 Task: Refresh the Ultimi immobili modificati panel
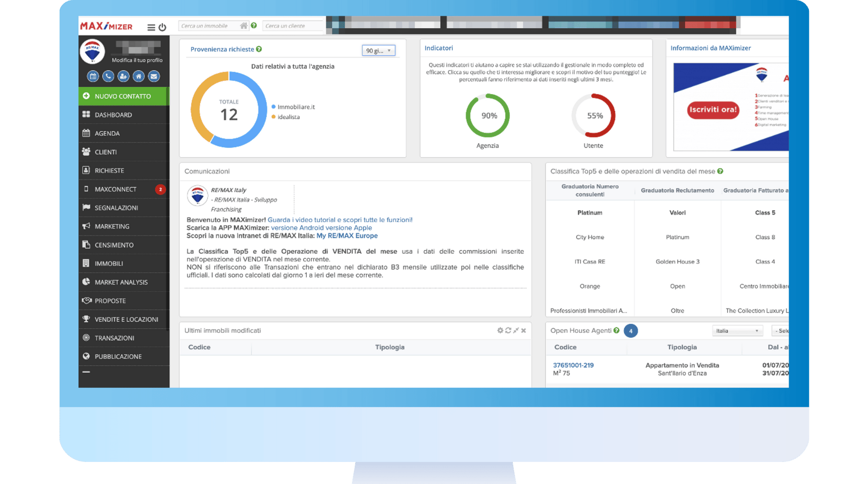pyautogui.click(x=508, y=330)
